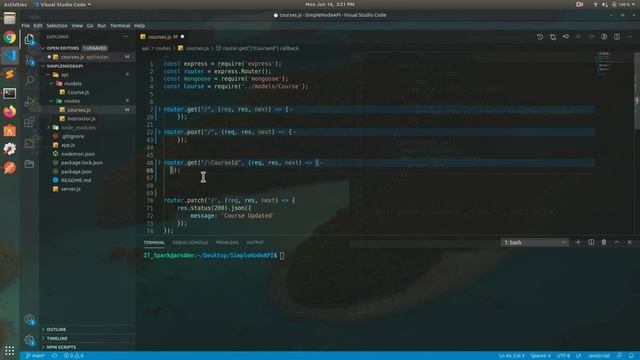Screen dimensions: 640x360
Task: Open Terminal from the dock
Action: [x=9, y=93]
